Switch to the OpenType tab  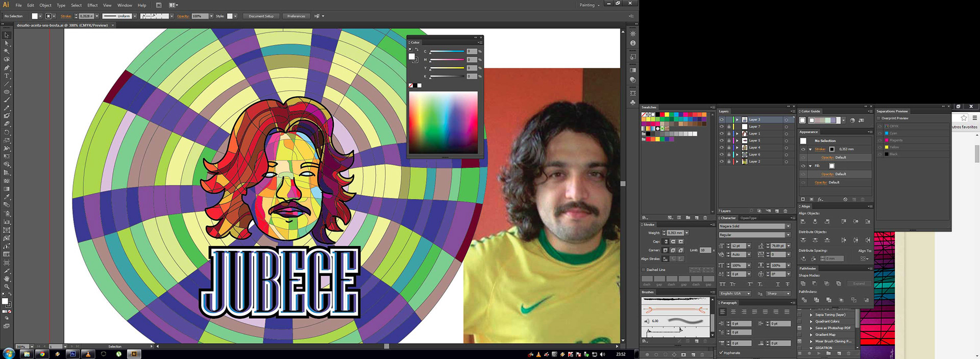tap(748, 218)
